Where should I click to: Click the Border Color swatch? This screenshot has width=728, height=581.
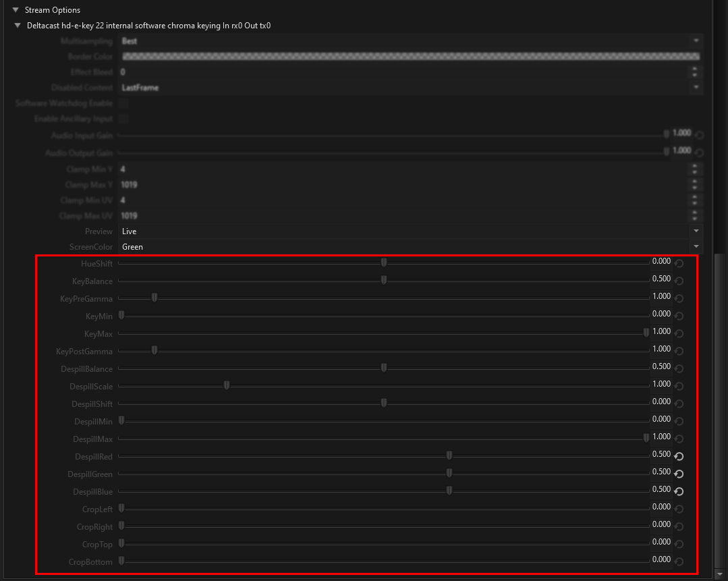[x=410, y=57]
